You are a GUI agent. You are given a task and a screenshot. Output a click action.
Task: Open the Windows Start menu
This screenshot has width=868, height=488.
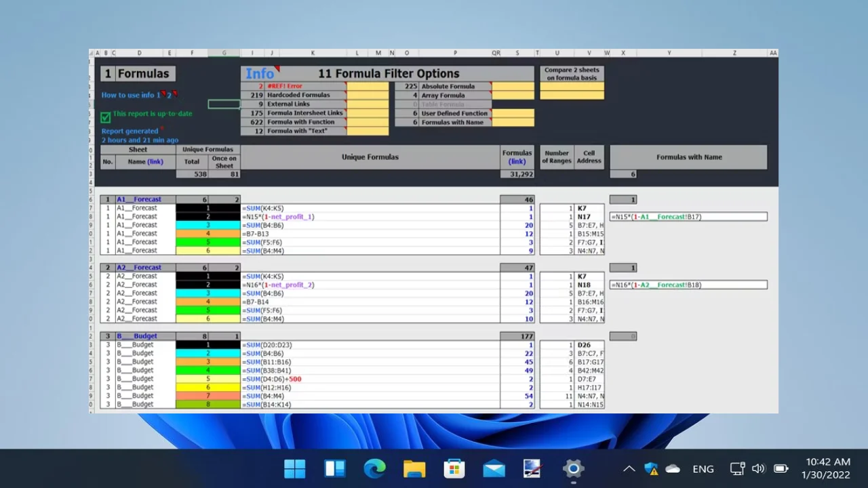295,468
